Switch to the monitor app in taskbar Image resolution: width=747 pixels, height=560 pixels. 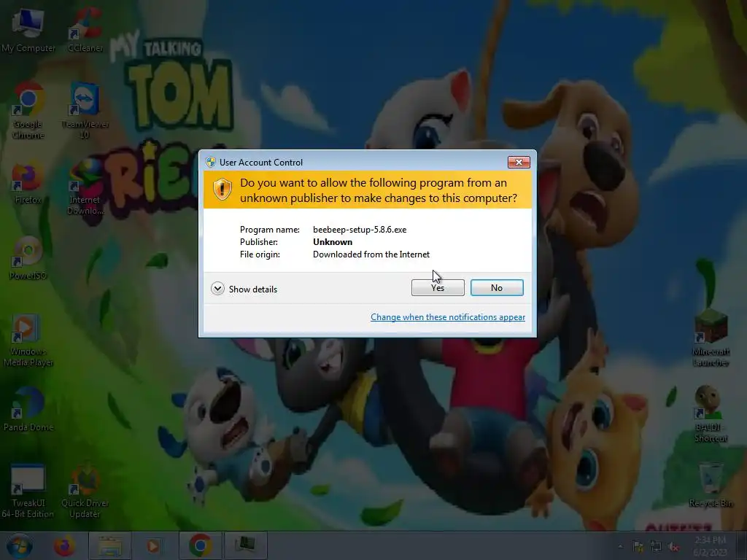click(245, 545)
